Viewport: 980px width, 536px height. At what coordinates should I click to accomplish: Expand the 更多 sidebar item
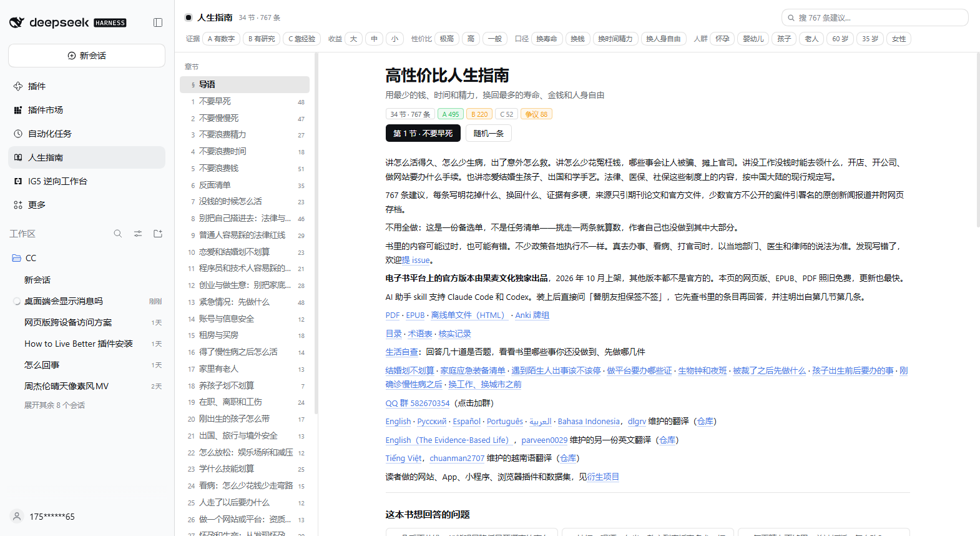pyautogui.click(x=87, y=205)
